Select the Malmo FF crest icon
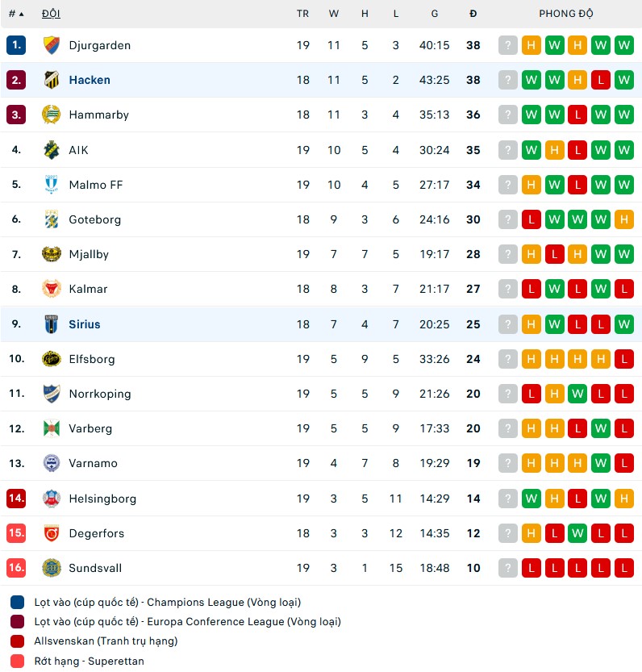Viewport: 642px width, 672px height. point(52,185)
